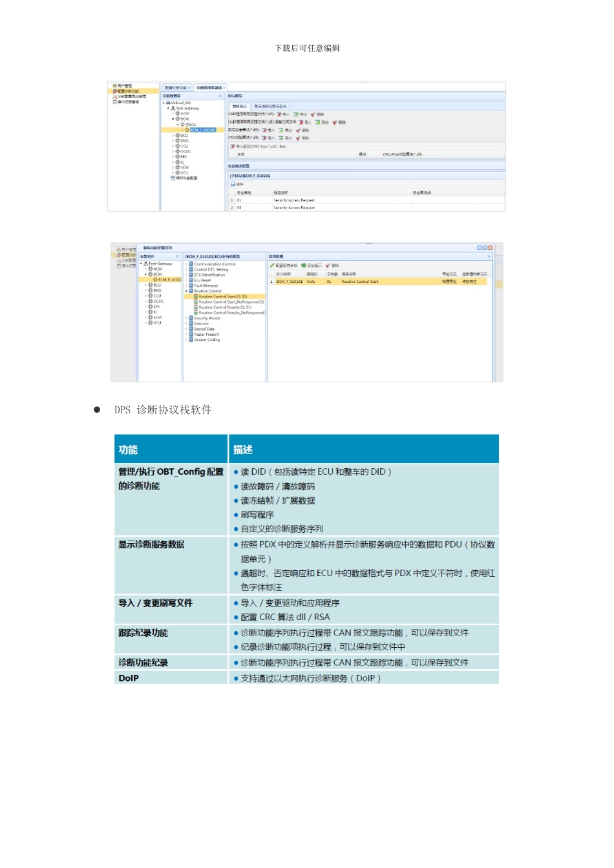Expand the Communication Control service folder
The height and width of the screenshot is (868, 614).
[x=186, y=264]
